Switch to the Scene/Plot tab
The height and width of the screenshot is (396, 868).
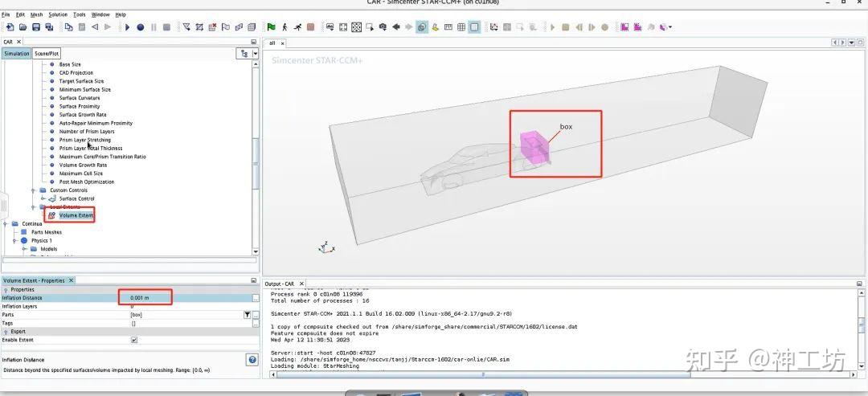[x=46, y=54]
